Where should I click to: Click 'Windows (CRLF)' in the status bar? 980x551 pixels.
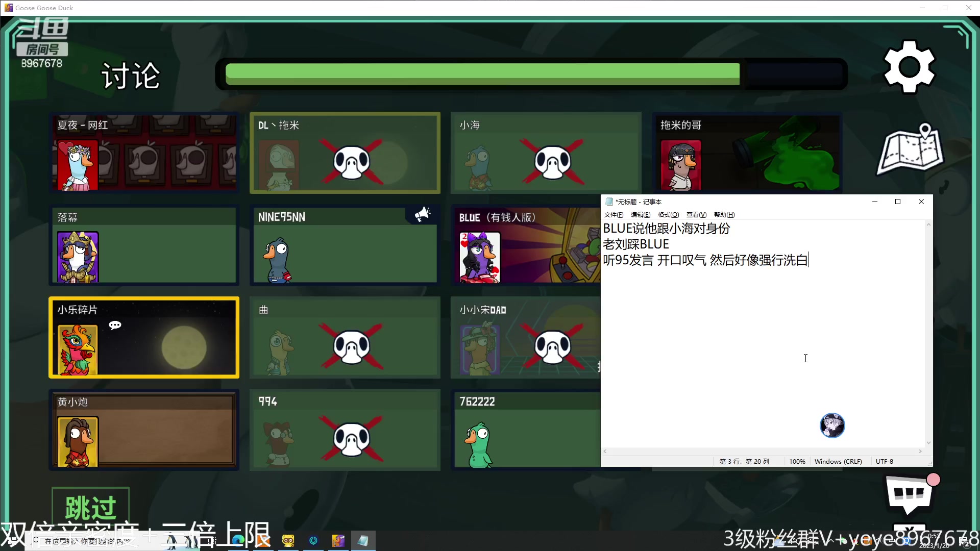838,462
